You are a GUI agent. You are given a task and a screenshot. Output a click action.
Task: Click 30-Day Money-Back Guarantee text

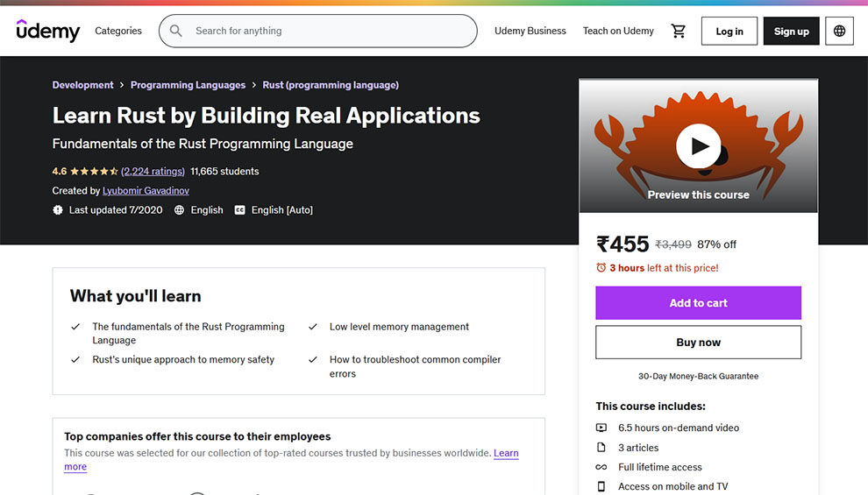pyautogui.click(x=698, y=376)
